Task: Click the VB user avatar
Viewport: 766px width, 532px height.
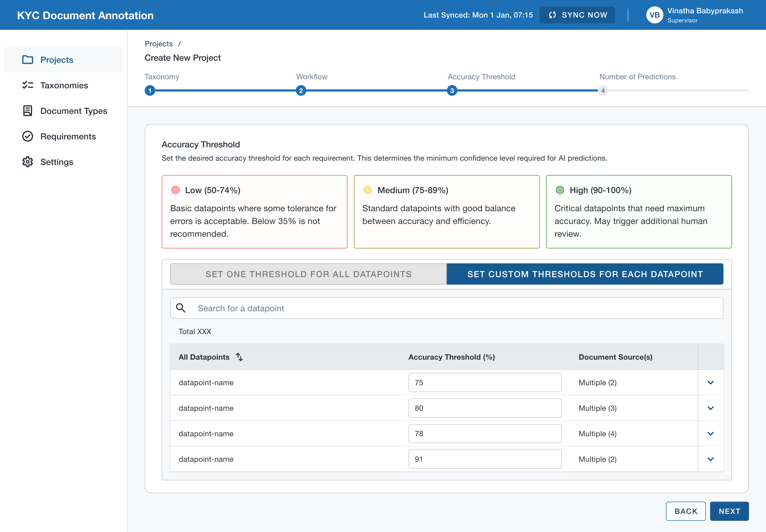Action: (654, 15)
